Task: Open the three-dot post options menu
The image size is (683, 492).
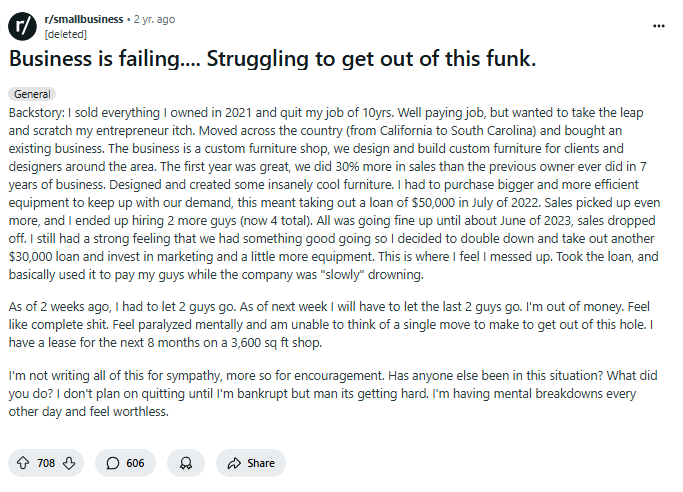Action: click(x=659, y=25)
